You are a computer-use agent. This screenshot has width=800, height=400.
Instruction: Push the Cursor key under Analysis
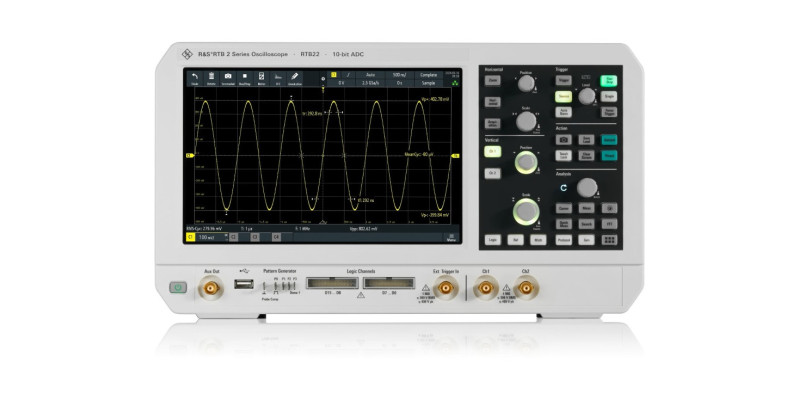(564, 208)
